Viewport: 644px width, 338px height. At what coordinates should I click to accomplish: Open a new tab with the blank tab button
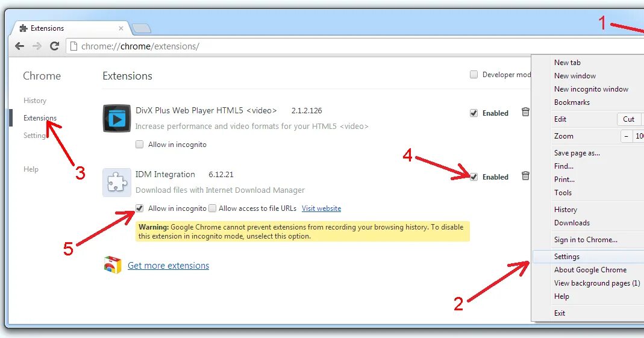(142, 28)
